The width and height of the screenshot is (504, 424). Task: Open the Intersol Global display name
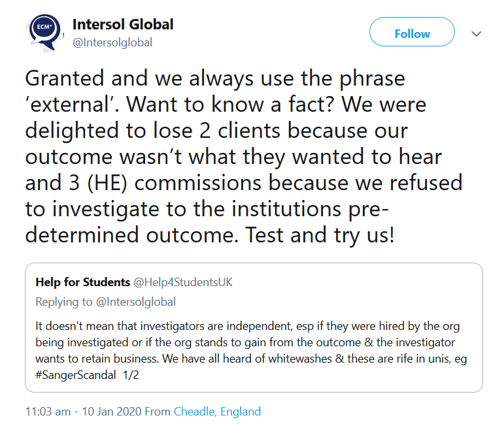click(123, 25)
